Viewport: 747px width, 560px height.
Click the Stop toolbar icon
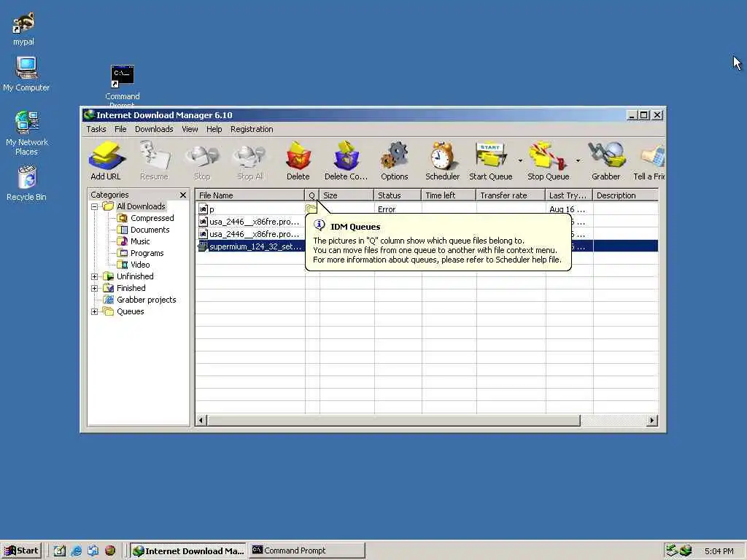point(202,161)
